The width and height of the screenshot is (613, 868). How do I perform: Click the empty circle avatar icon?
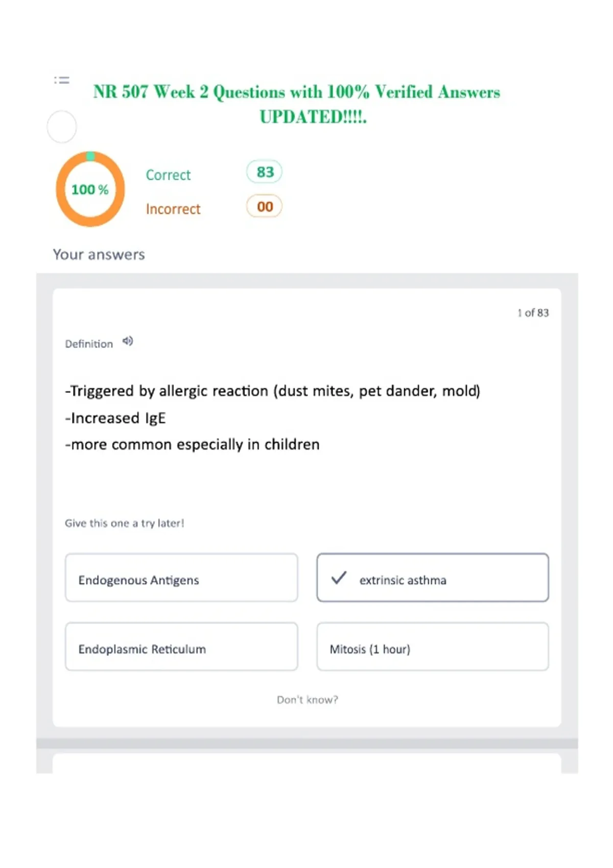pos(62,127)
